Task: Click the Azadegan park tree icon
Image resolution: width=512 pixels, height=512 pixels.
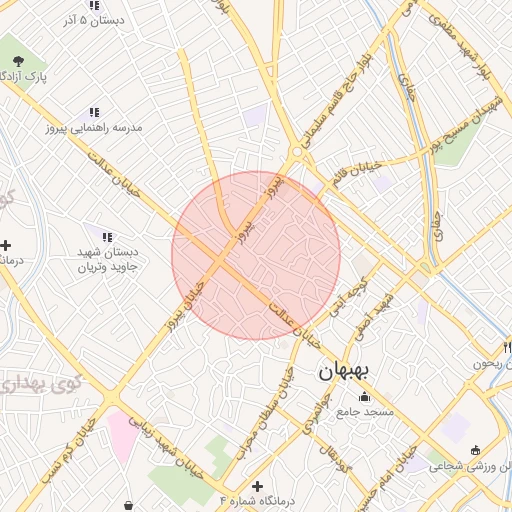Action: 18,61
